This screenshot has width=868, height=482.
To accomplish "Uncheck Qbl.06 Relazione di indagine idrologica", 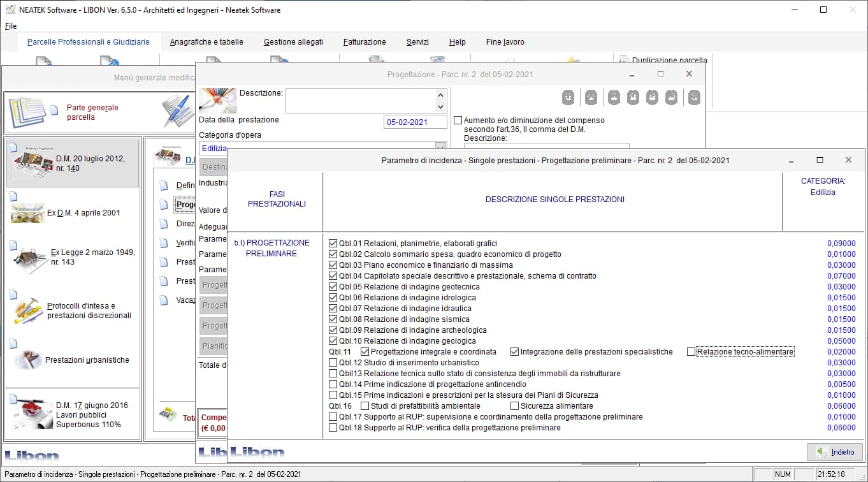I will [333, 298].
